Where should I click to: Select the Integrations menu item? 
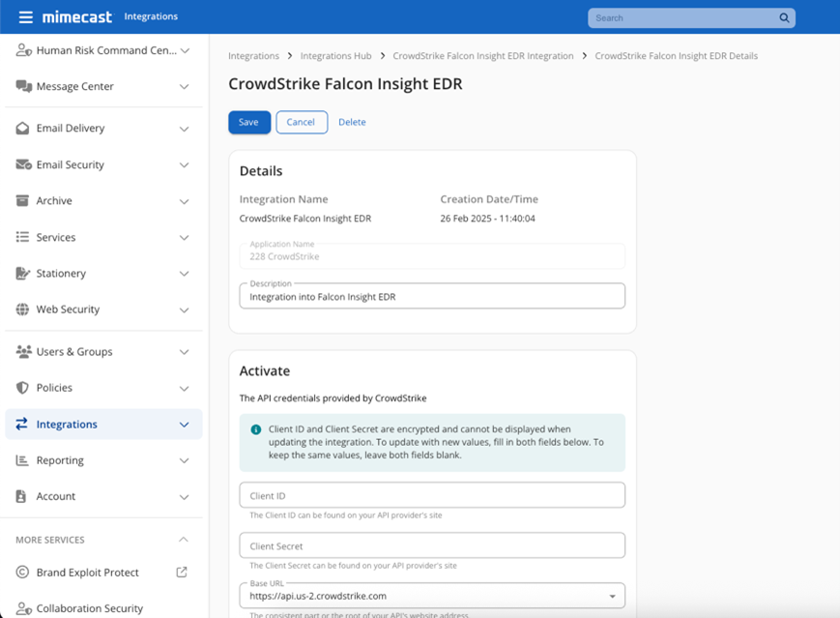point(103,424)
